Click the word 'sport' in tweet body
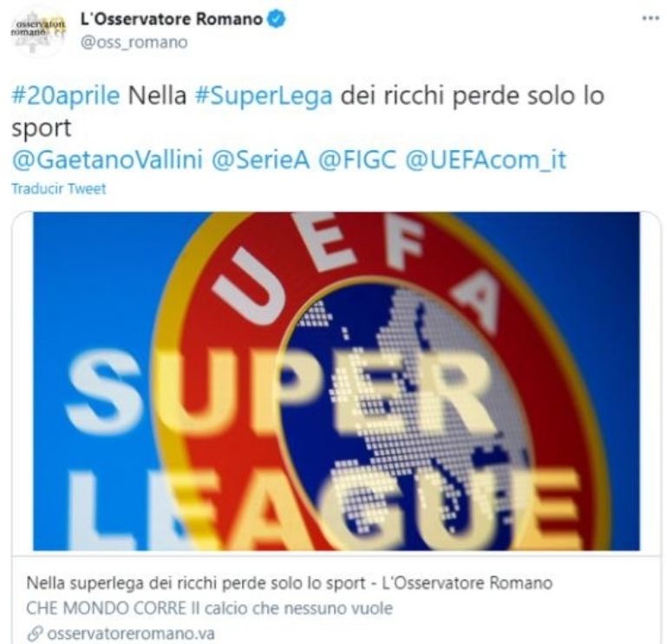This screenshot has height=644, width=666. point(42,129)
